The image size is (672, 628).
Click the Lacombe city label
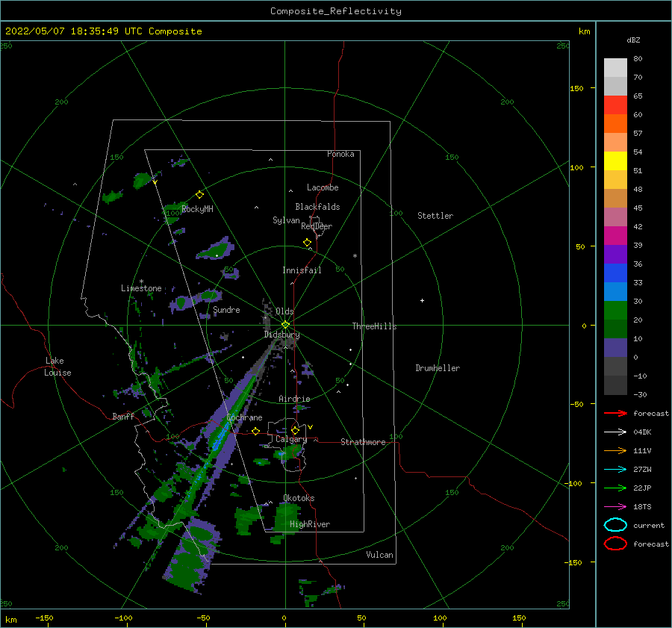click(x=323, y=187)
